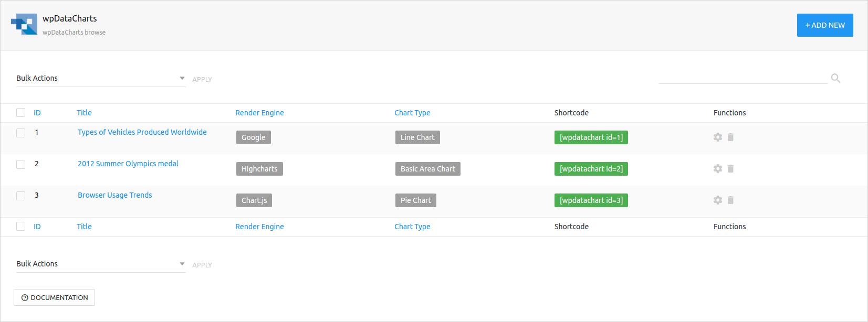Open settings gear for chart id=2
The image size is (868, 322).
tap(718, 169)
